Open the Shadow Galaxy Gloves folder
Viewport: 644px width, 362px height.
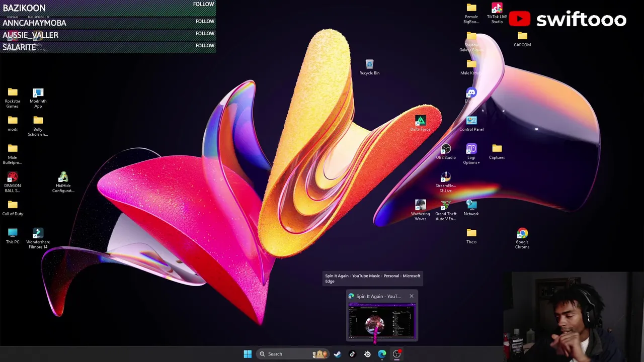471,42
